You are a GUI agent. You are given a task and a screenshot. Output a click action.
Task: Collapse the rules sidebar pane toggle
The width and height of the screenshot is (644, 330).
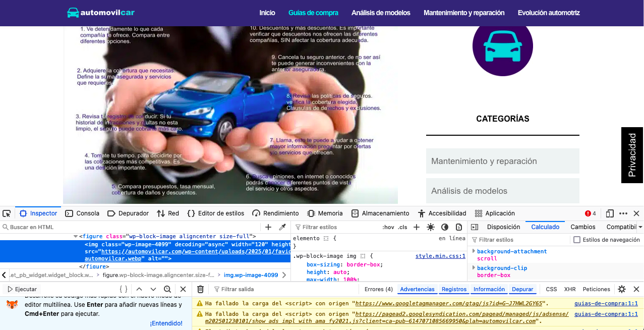[475, 227]
